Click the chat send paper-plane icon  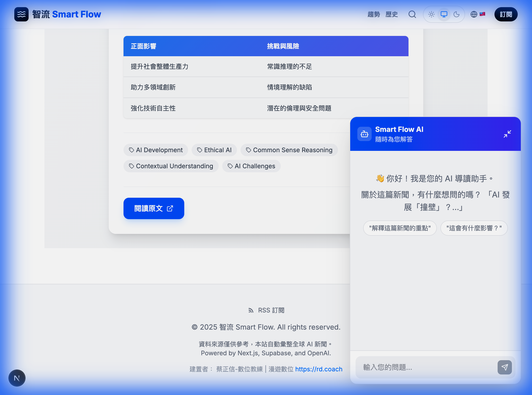(504, 367)
